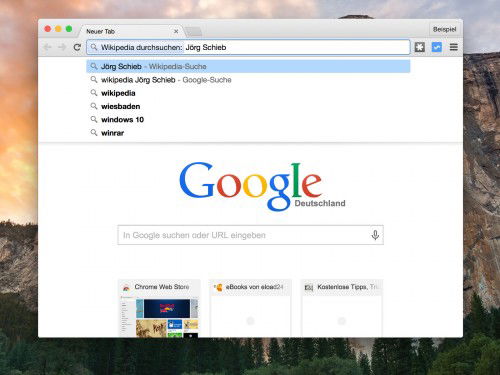Choose 'wikipedia Jörg Schieb - Google-Suche' suggestion
The height and width of the screenshot is (375, 500).
[x=248, y=80]
